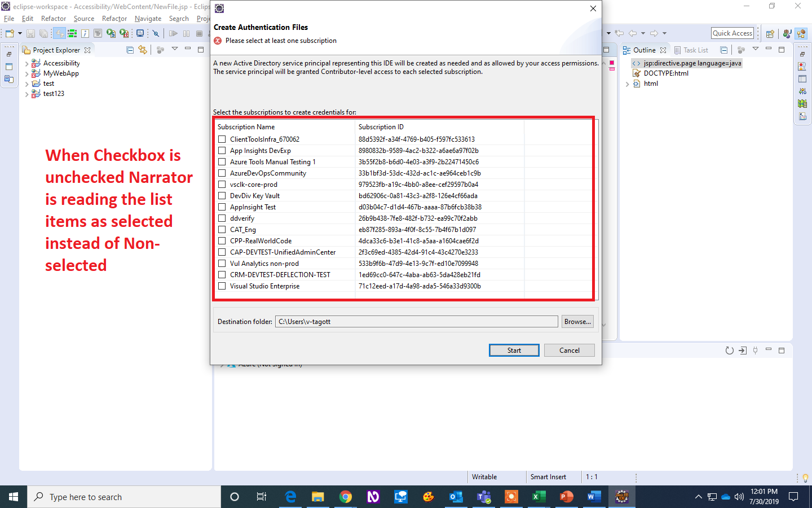The height and width of the screenshot is (508, 812).
Task: Click the Resume debug toolbar icon
Action: (174, 33)
